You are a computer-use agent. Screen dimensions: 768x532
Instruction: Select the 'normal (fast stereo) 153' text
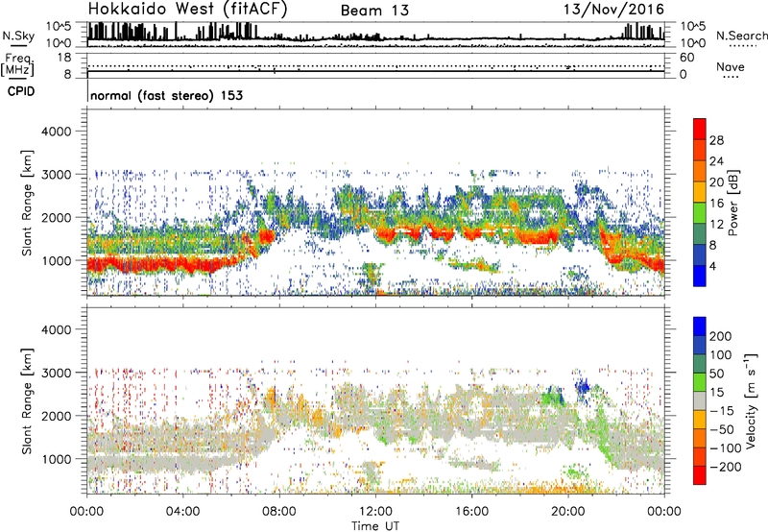pyautogui.click(x=166, y=95)
